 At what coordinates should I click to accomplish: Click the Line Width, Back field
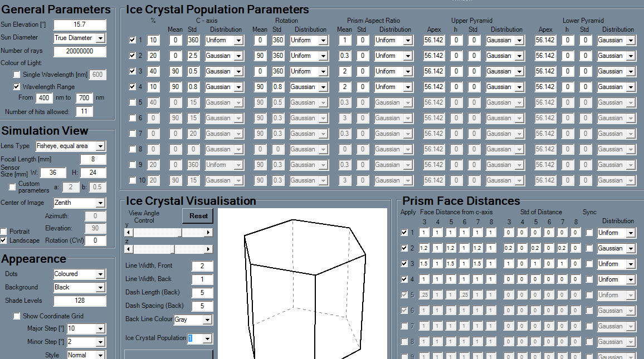202,279
